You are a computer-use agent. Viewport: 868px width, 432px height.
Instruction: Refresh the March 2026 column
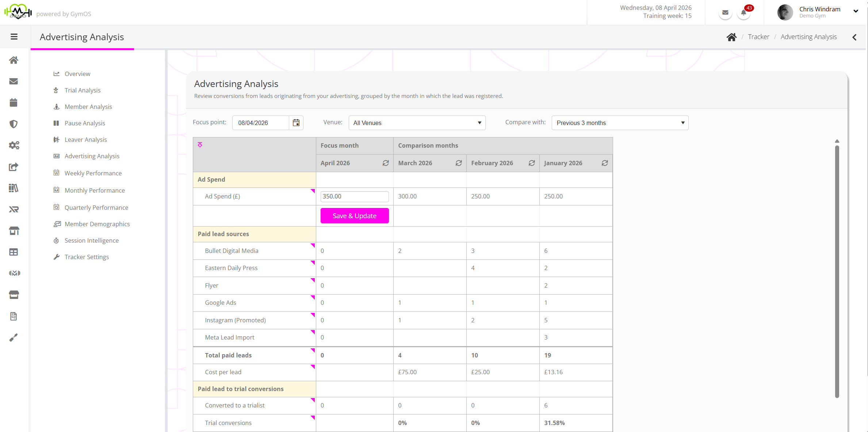(459, 163)
